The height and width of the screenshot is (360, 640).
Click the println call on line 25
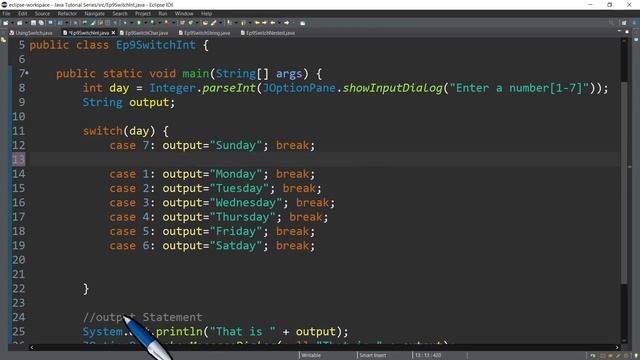tap(179, 331)
